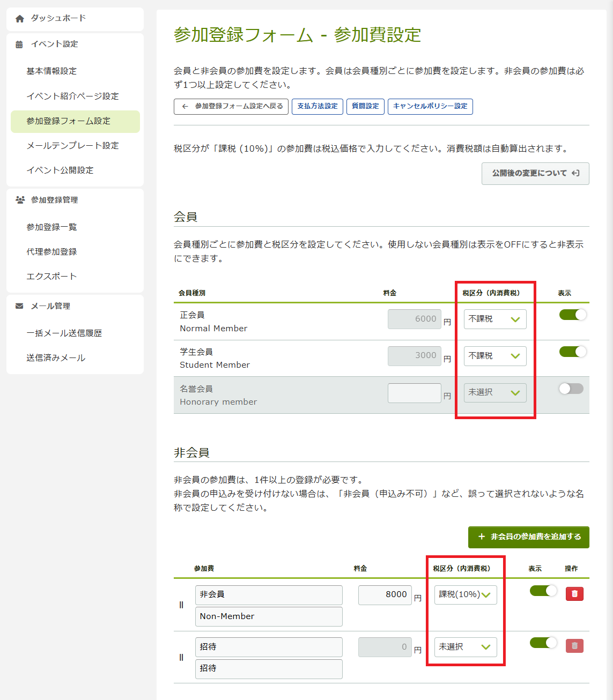Open メールテンプレート設定 in sidebar

72,146
